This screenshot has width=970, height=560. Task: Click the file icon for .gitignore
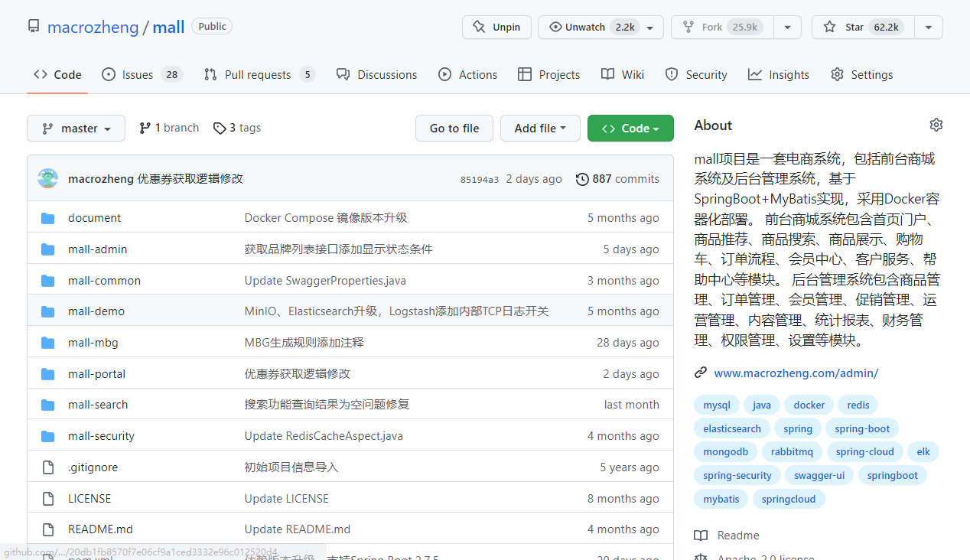point(48,467)
